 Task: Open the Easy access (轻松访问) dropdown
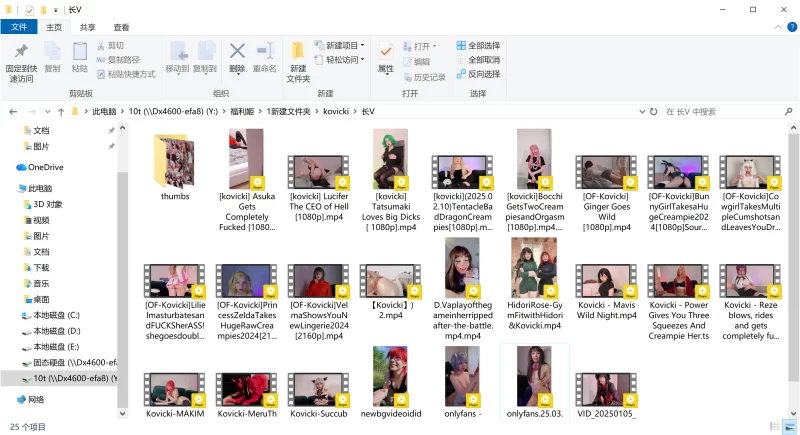340,60
